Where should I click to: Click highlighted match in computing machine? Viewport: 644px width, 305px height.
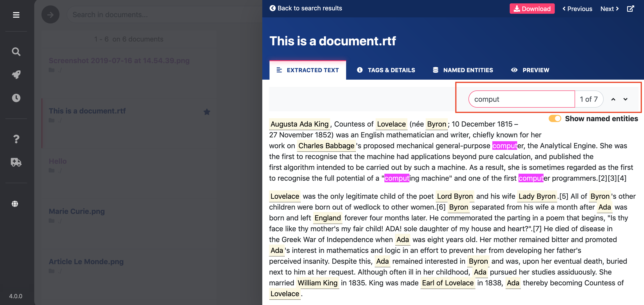(397, 178)
